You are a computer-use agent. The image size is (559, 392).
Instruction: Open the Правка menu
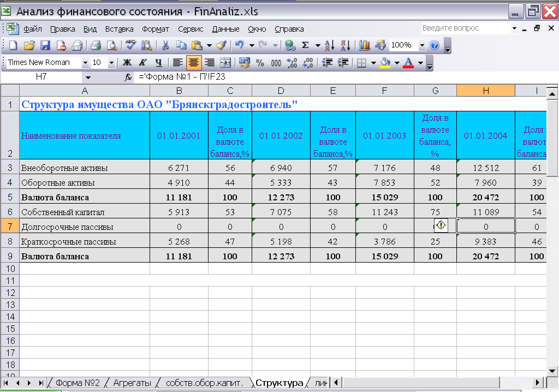click(62, 29)
